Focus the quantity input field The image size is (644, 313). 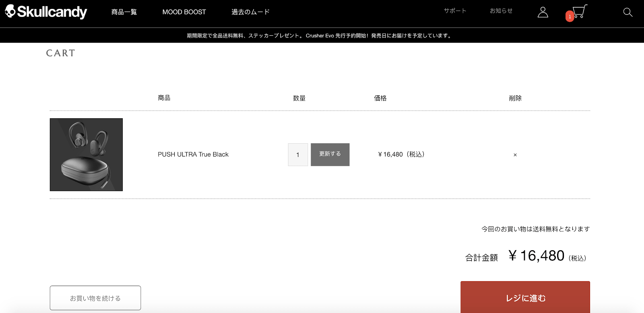[x=298, y=155]
